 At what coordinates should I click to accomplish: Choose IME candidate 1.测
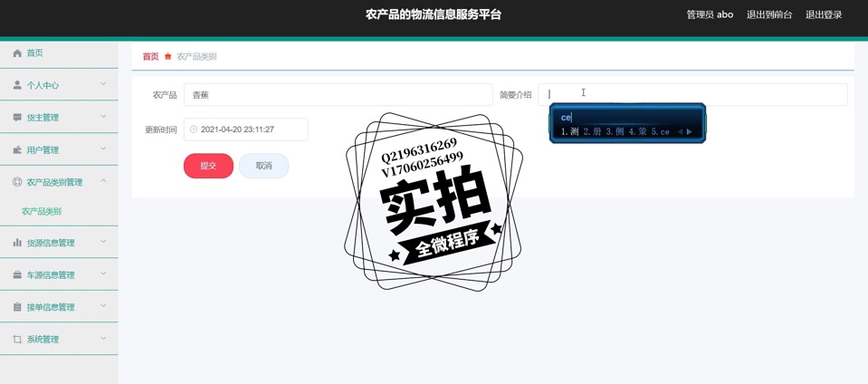coord(569,132)
